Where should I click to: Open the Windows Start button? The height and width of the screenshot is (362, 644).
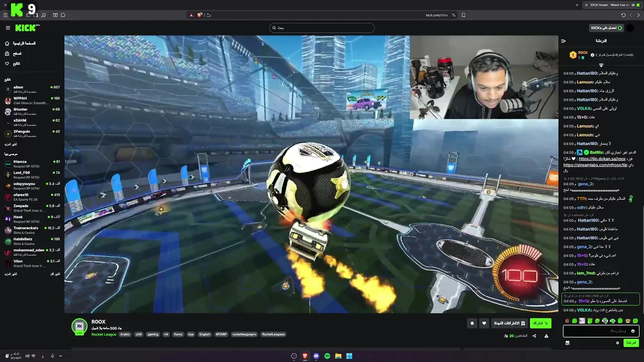pos(349,356)
